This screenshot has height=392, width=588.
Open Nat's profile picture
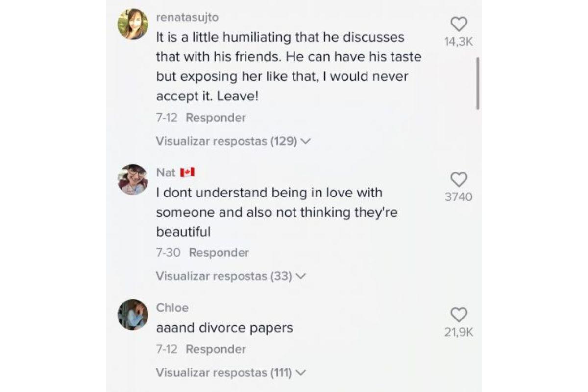(x=133, y=179)
